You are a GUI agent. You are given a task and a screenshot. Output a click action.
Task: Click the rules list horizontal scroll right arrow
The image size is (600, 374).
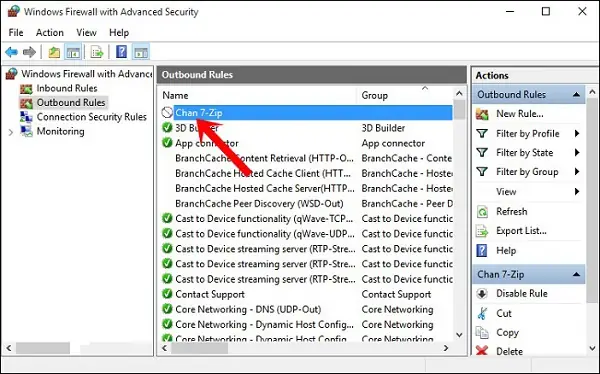(x=446, y=348)
